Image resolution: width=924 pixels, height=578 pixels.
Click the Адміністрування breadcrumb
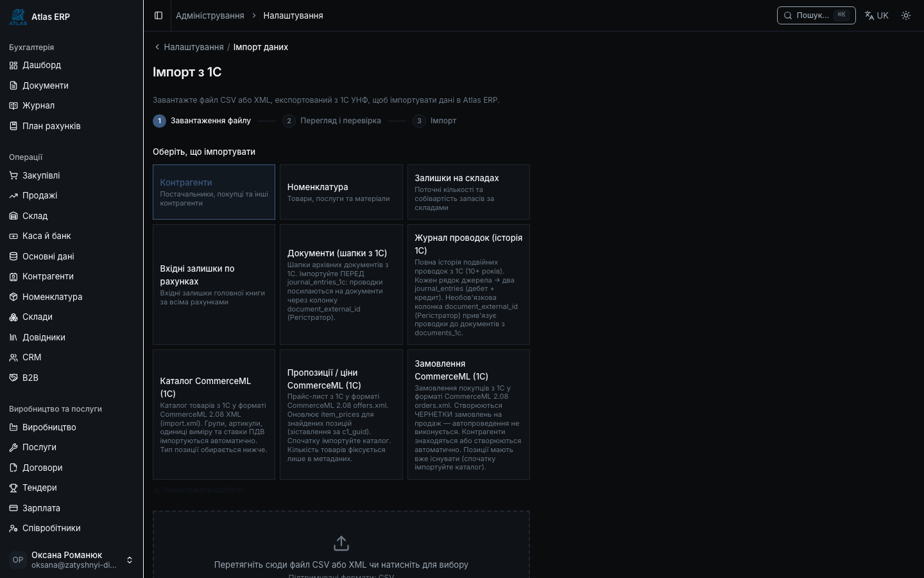pos(210,15)
